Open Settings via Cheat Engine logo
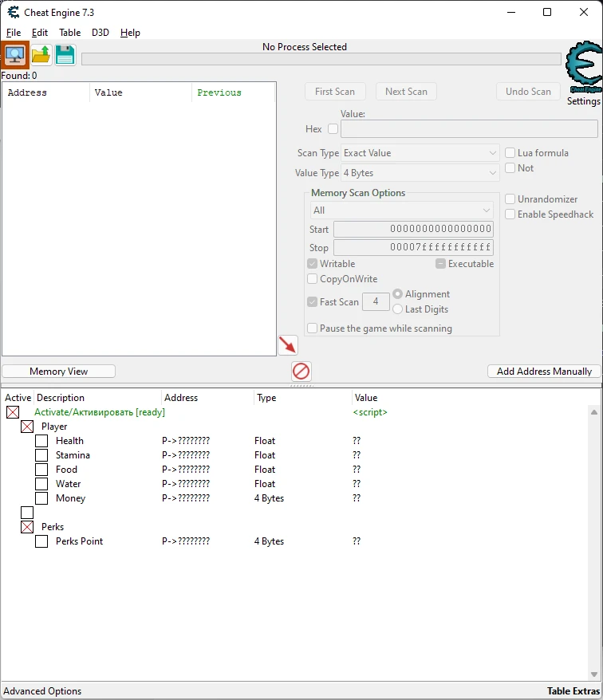 (584, 67)
